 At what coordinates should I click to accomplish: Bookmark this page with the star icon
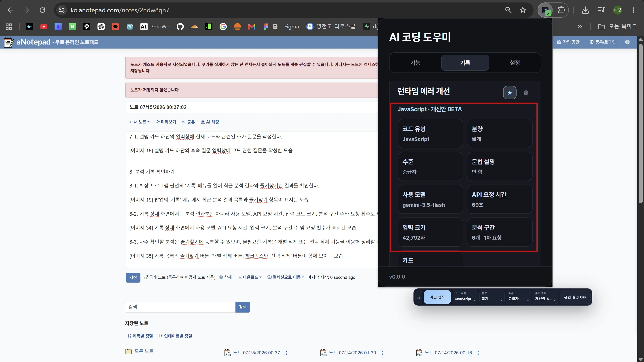click(523, 10)
